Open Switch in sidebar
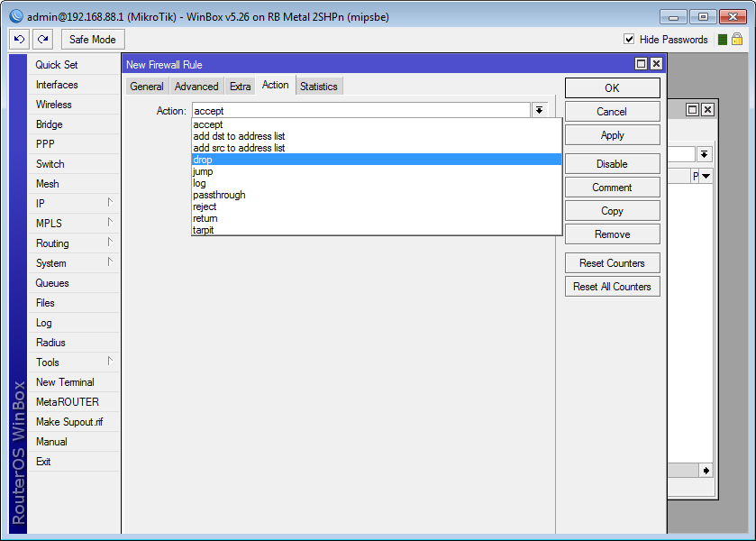This screenshot has width=756, height=541. pos(74,163)
